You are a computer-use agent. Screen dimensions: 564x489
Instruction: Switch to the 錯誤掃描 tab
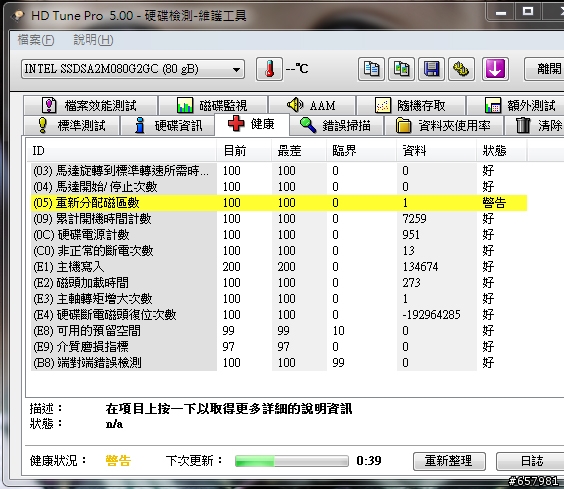click(x=336, y=126)
